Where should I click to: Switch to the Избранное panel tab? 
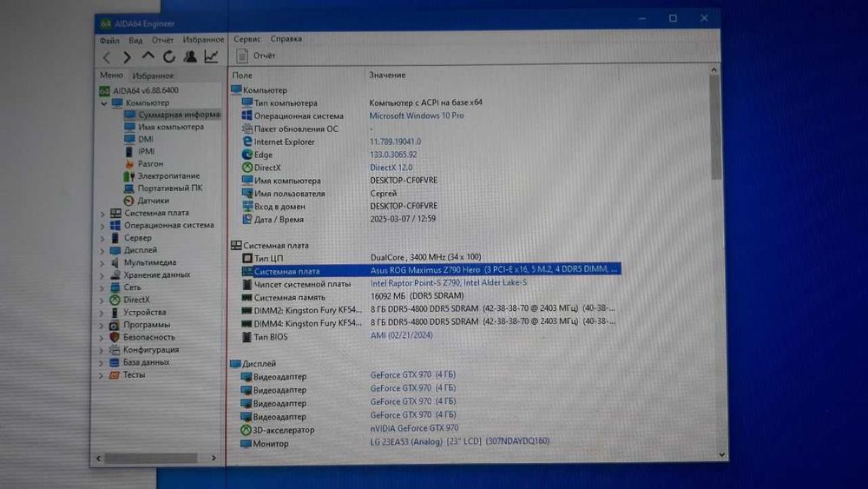pyautogui.click(x=153, y=76)
